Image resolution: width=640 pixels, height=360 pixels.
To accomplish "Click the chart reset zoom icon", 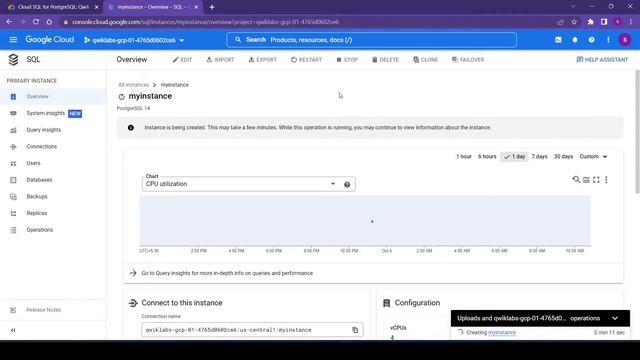I will 576,180.
